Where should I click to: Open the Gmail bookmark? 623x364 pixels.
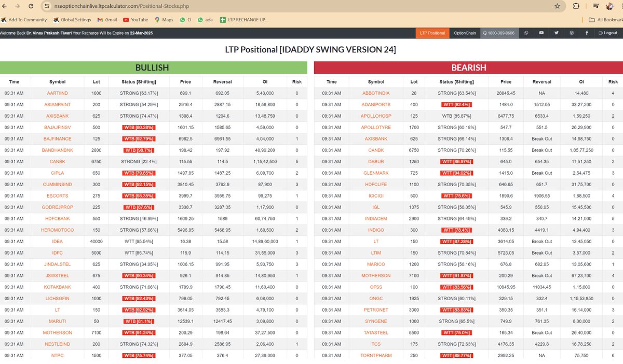click(107, 20)
